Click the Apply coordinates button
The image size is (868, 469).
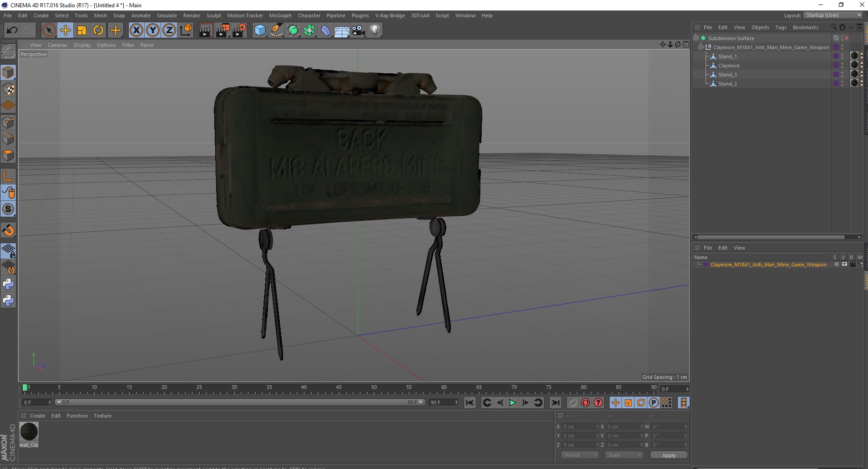click(x=669, y=455)
